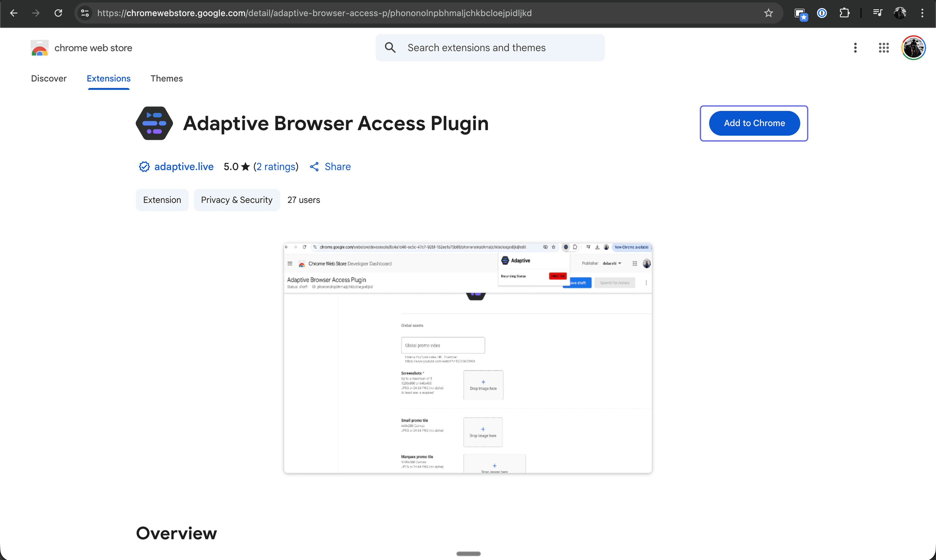This screenshot has width=936, height=560.
Task: Open the Themes tab
Action: 166,78
